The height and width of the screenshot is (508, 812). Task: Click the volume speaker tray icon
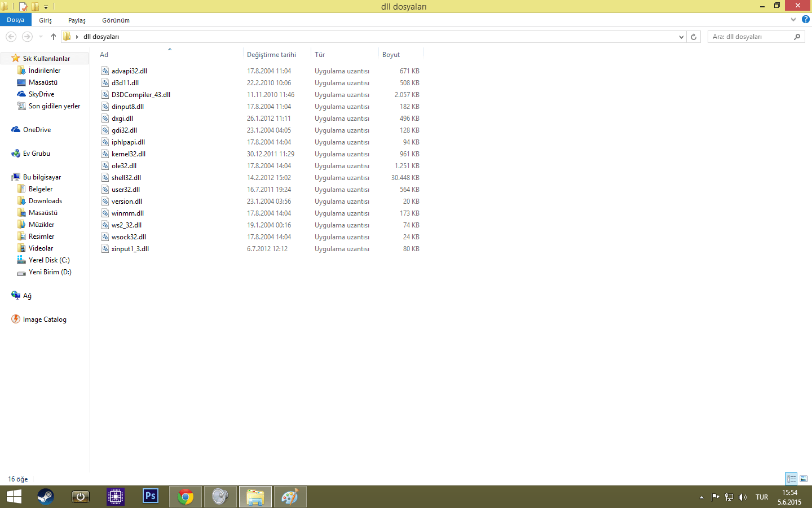coord(743,497)
